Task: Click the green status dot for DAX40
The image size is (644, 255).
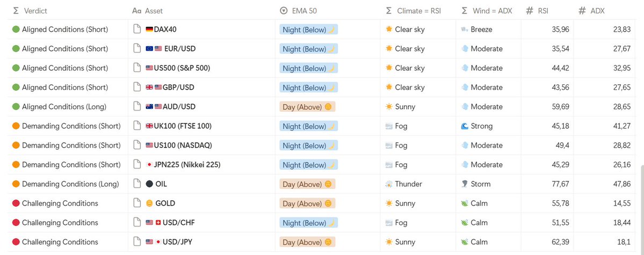Action: pos(16,29)
